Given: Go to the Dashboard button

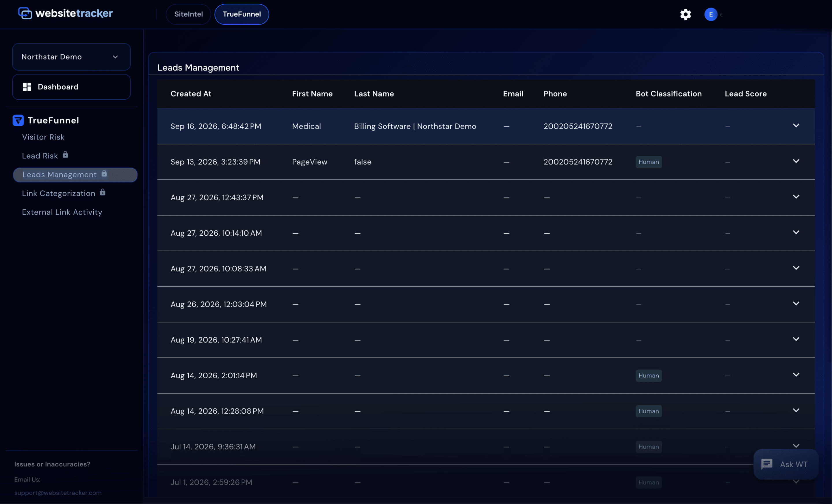Looking at the screenshot, I should 71,87.
